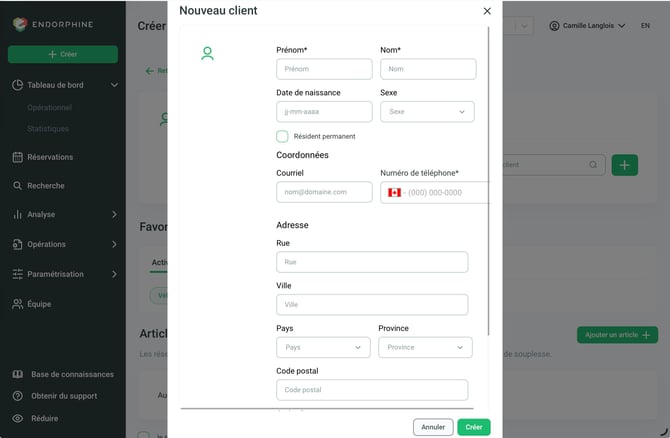
Task: Open Obtenir du support link
Action: coord(64,396)
